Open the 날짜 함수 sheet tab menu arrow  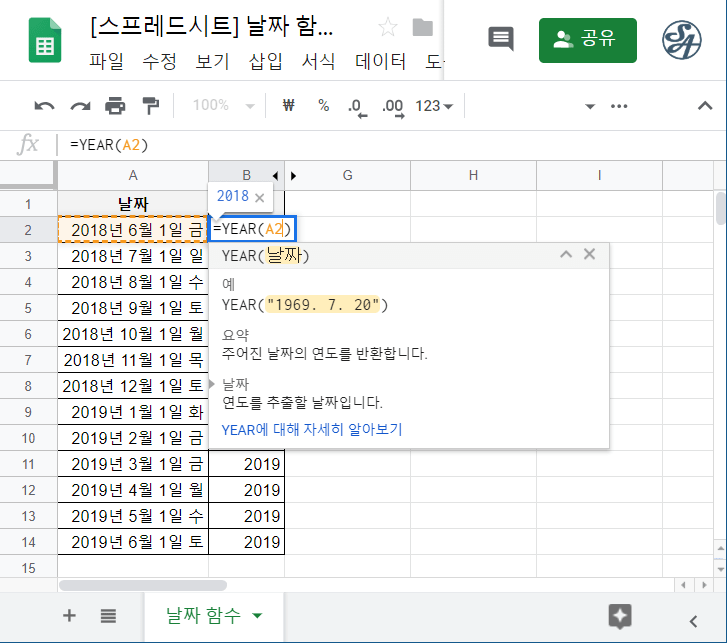click(x=258, y=616)
